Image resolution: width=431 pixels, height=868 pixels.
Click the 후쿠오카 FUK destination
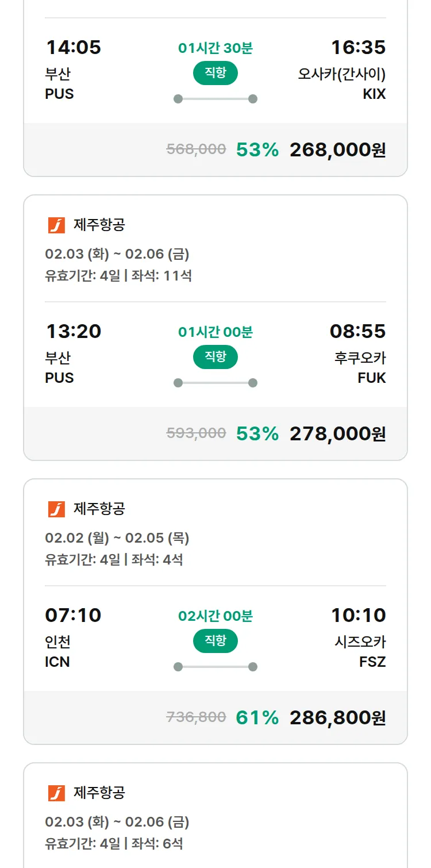[x=360, y=367]
